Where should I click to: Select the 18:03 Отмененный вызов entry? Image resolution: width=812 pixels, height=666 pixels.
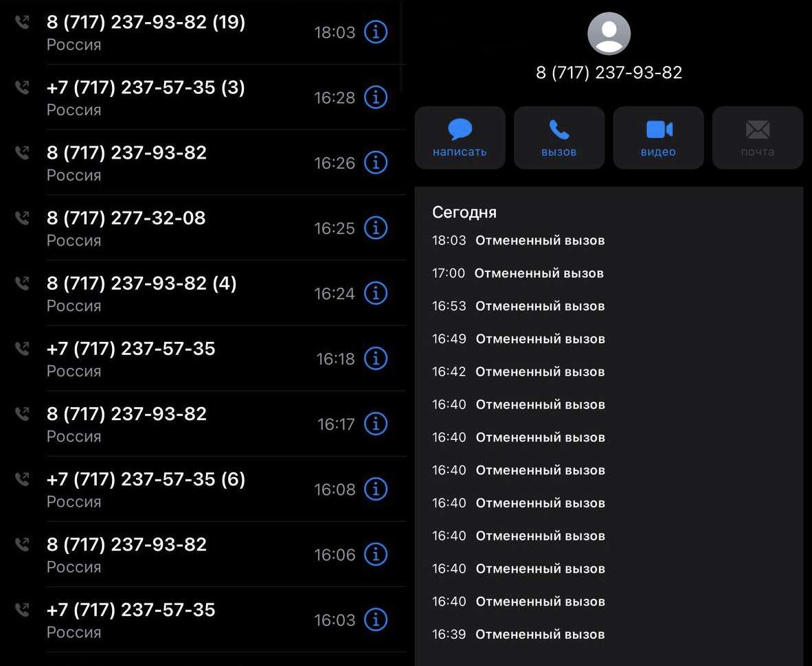coord(519,240)
